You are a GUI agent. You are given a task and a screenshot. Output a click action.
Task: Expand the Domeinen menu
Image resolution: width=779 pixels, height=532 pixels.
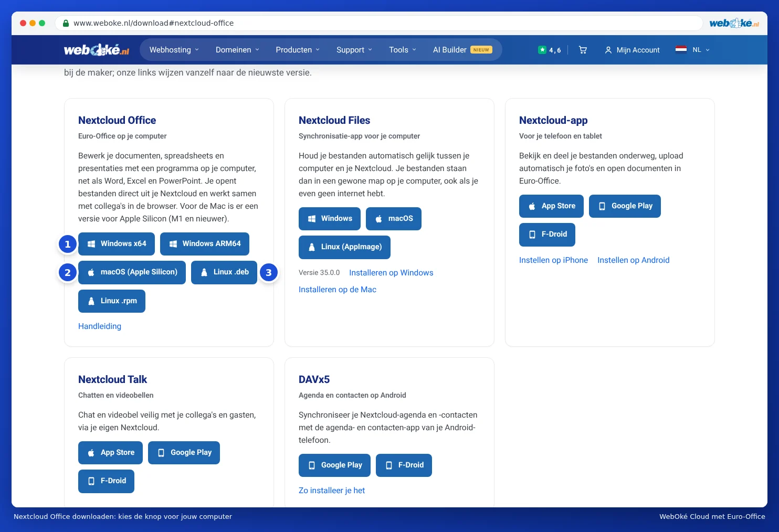(238, 50)
